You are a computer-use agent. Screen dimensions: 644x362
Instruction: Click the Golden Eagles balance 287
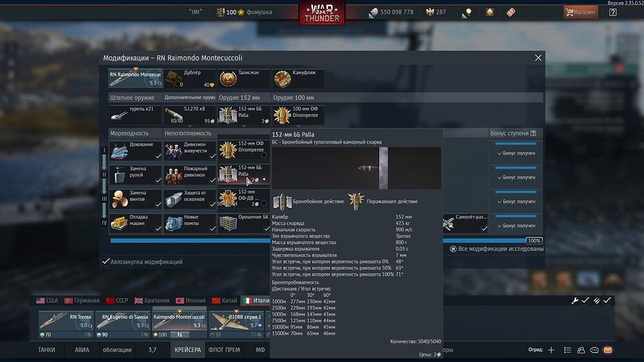(436, 12)
